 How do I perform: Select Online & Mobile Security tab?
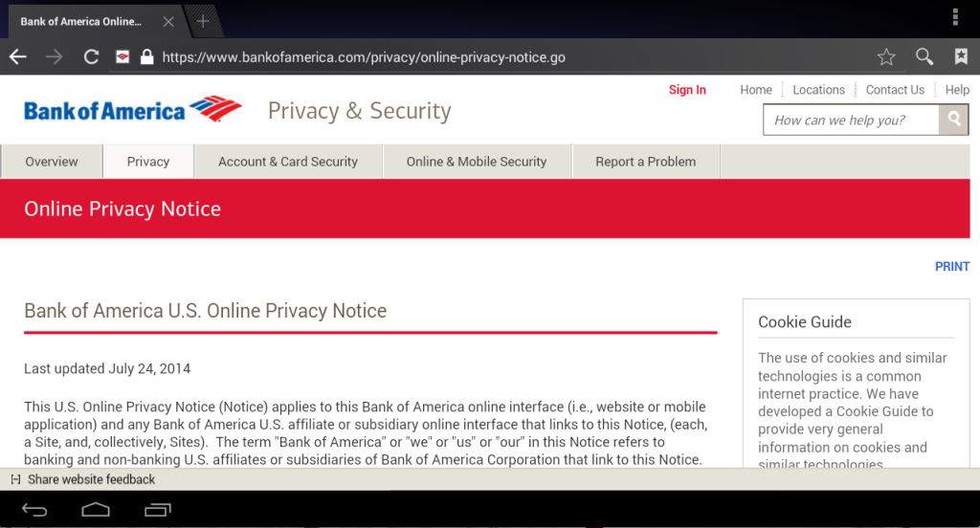click(477, 162)
